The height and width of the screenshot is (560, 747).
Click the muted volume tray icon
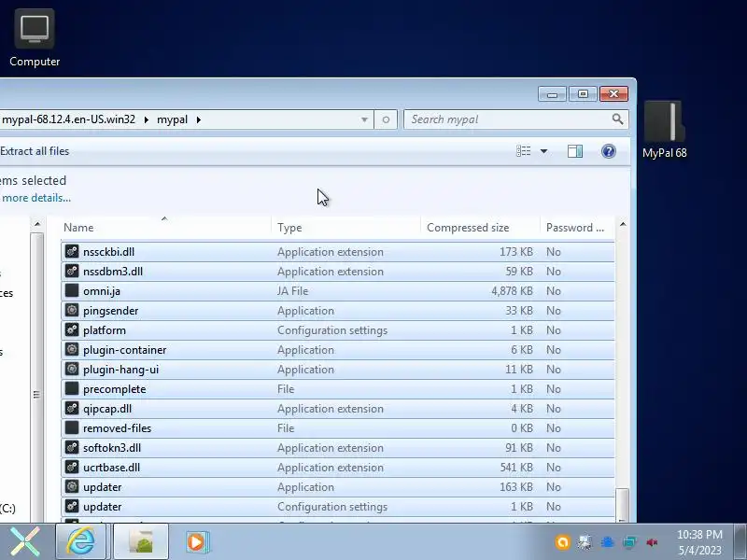652,542
